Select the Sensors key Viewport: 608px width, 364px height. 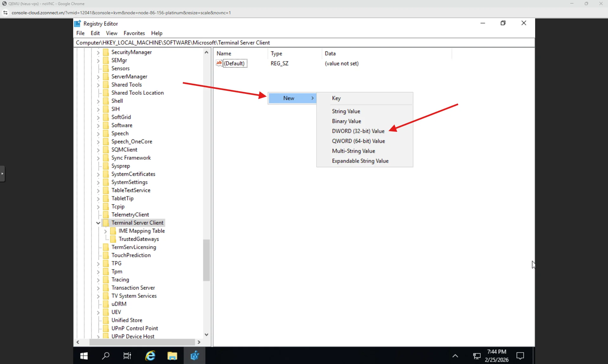coord(120,68)
